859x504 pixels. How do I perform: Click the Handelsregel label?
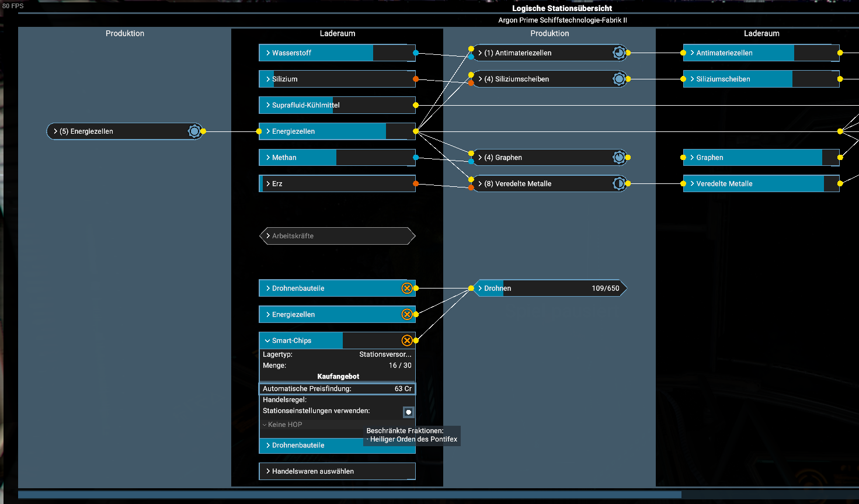(x=284, y=400)
